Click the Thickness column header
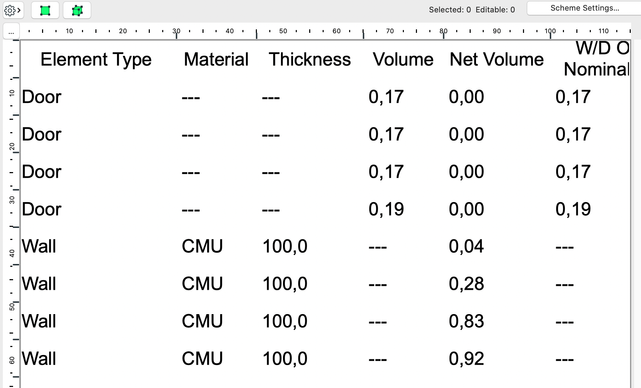This screenshot has height=388, width=641. tap(309, 60)
